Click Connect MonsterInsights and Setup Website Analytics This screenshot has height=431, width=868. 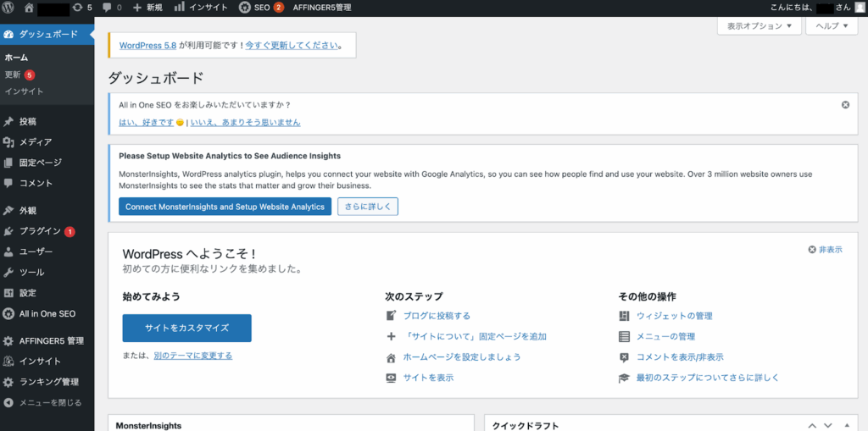pos(225,207)
